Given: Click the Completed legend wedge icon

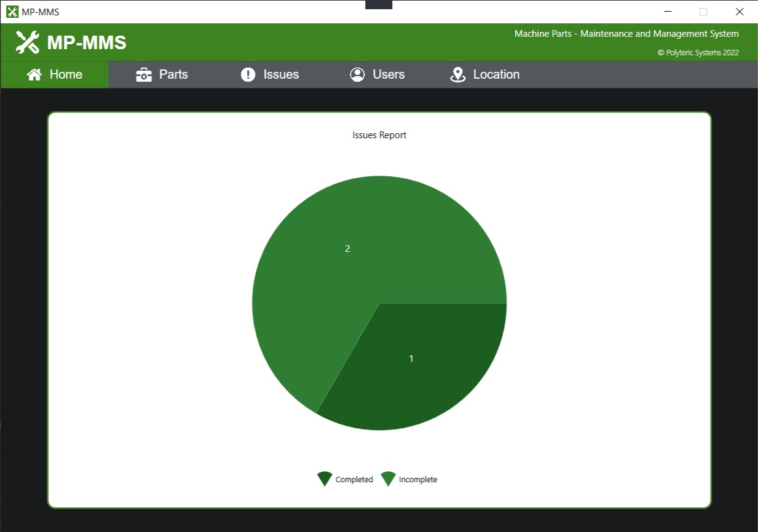Looking at the screenshot, I should click(324, 479).
